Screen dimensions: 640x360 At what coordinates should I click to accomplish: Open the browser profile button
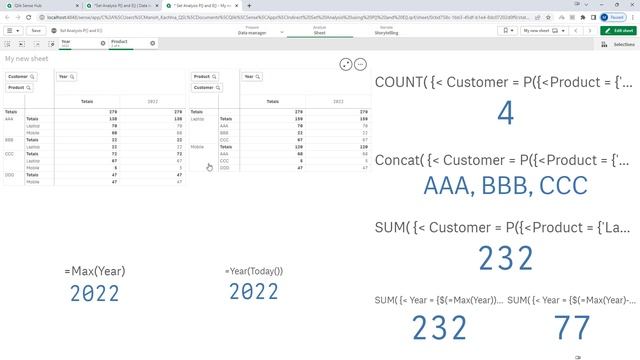[x=613, y=18]
